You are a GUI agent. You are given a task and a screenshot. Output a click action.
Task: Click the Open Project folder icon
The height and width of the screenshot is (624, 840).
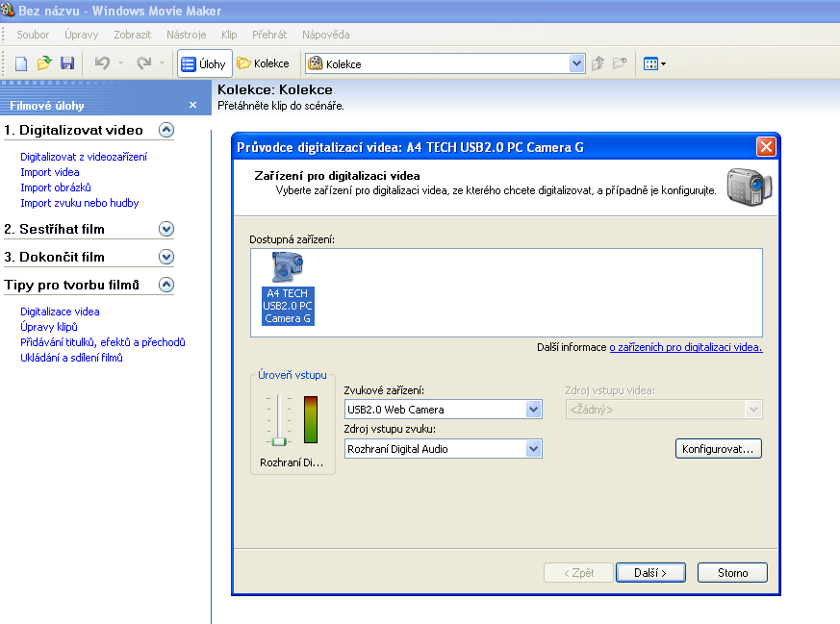[44, 63]
